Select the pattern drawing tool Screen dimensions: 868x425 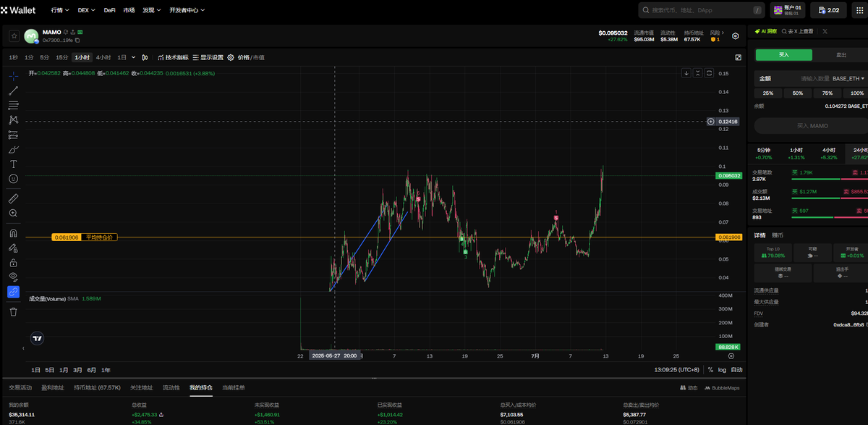pos(13,120)
